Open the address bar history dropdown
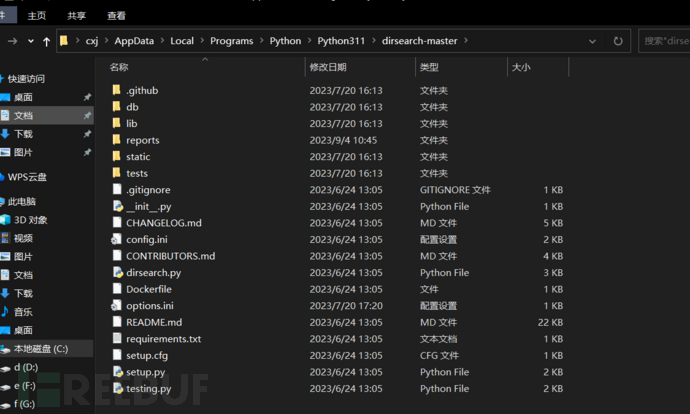690x414 pixels. click(x=592, y=41)
